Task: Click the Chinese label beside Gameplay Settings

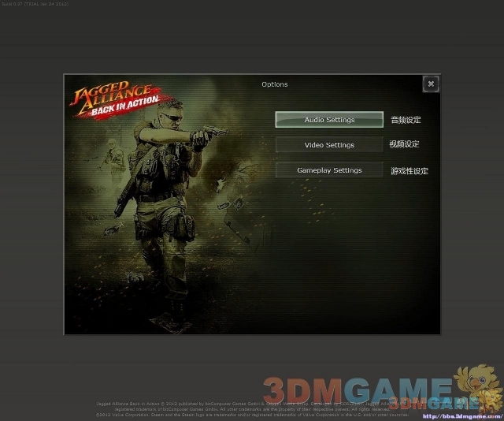Action: (409, 171)
